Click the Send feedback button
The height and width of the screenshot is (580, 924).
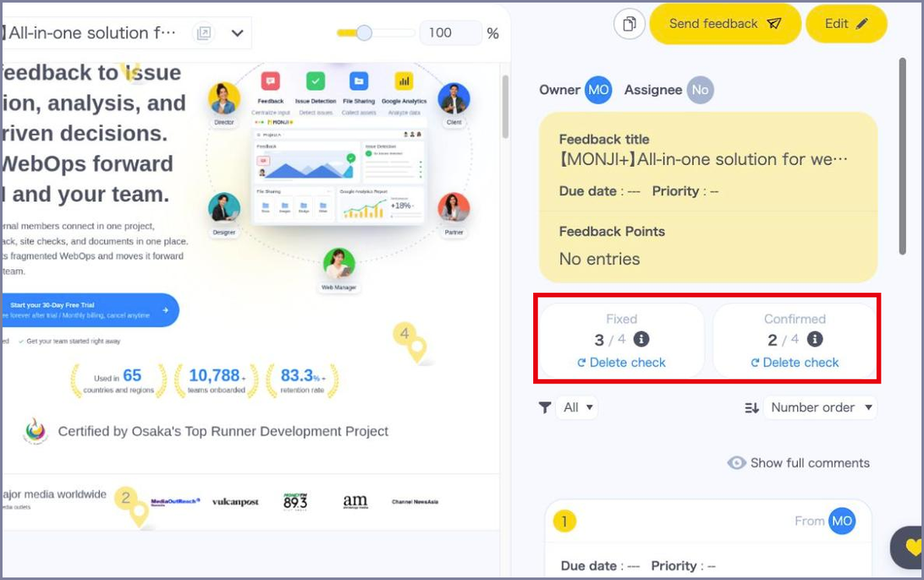click(725, 25)
